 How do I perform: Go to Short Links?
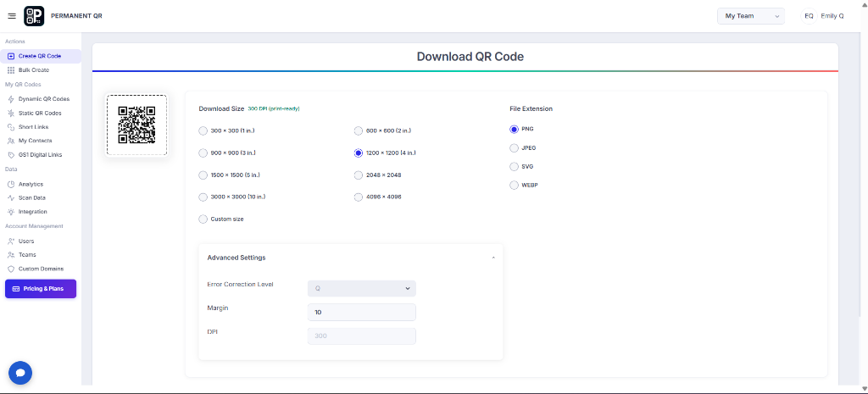click(x=33, y=127)
